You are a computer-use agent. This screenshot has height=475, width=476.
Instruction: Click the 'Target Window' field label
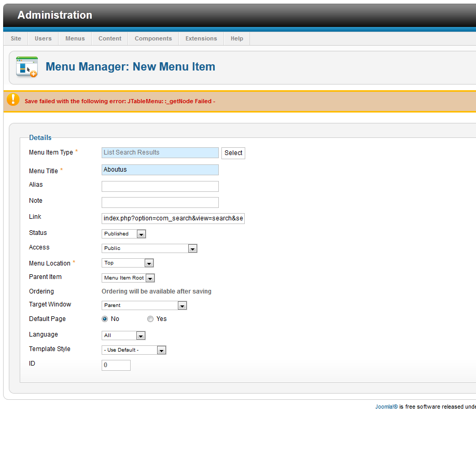(50, 304)
